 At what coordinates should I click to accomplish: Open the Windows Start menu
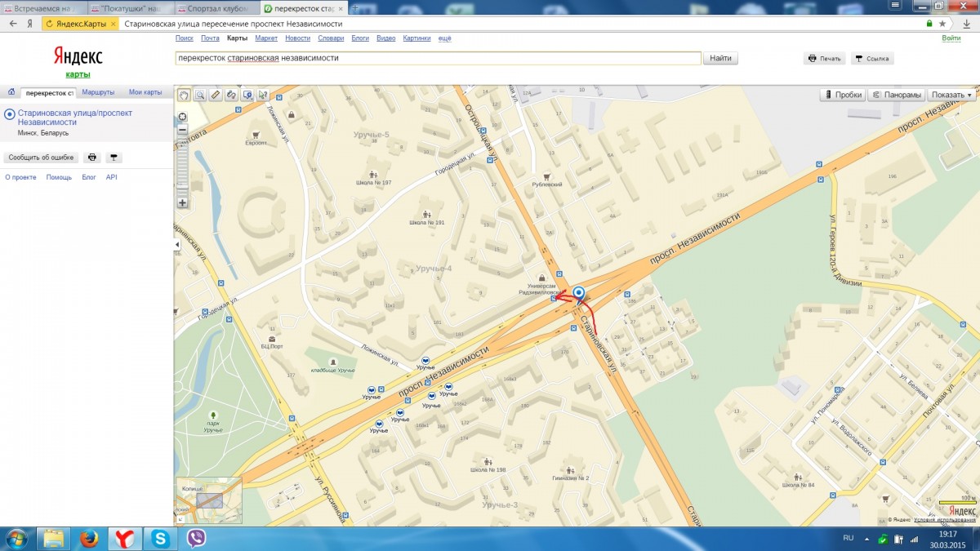click(16, 539)
